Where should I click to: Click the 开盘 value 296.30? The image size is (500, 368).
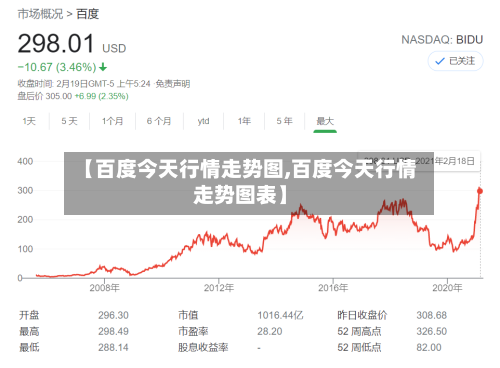click(113, 315)
